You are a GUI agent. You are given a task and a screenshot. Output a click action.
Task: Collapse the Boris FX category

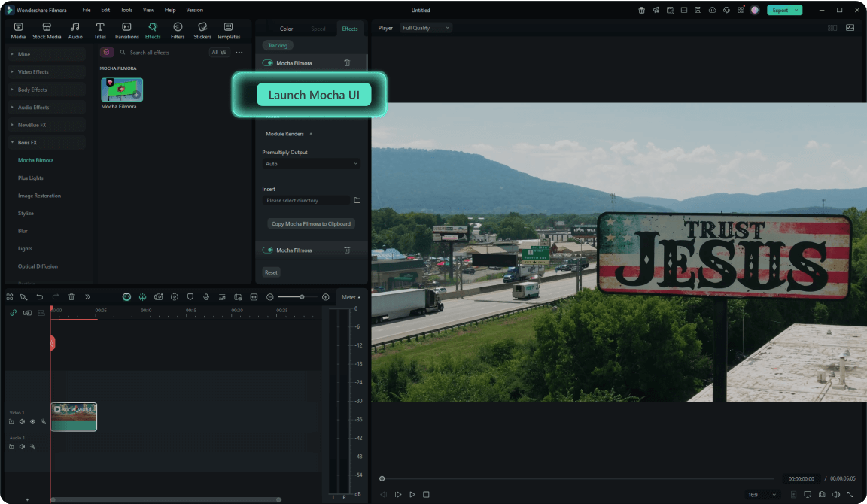[47, 143]
